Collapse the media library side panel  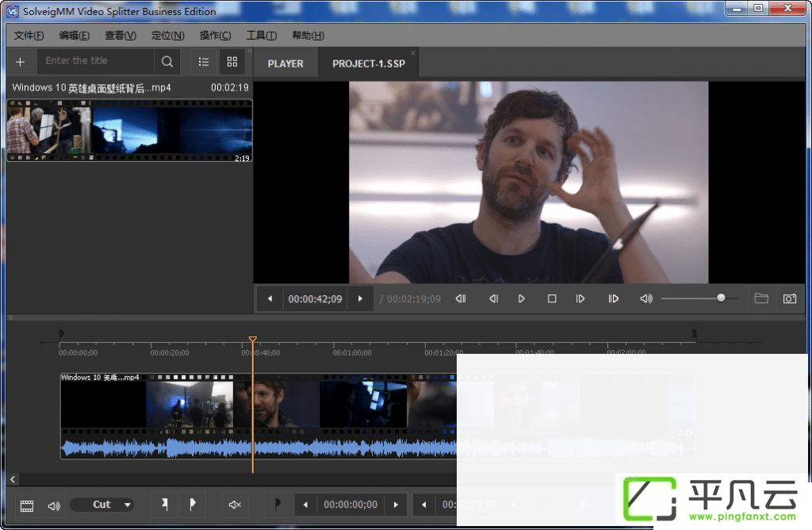pyautogui.click(x=250, y=51)
